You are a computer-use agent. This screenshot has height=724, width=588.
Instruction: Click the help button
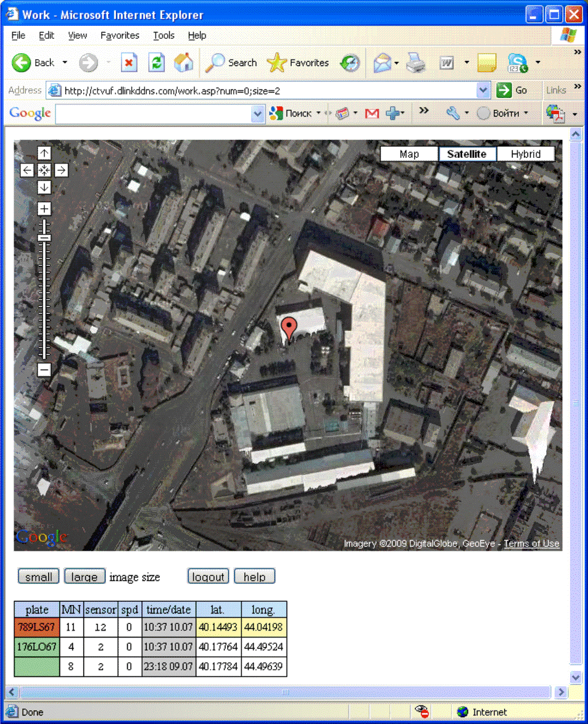(x=254, y=576)
